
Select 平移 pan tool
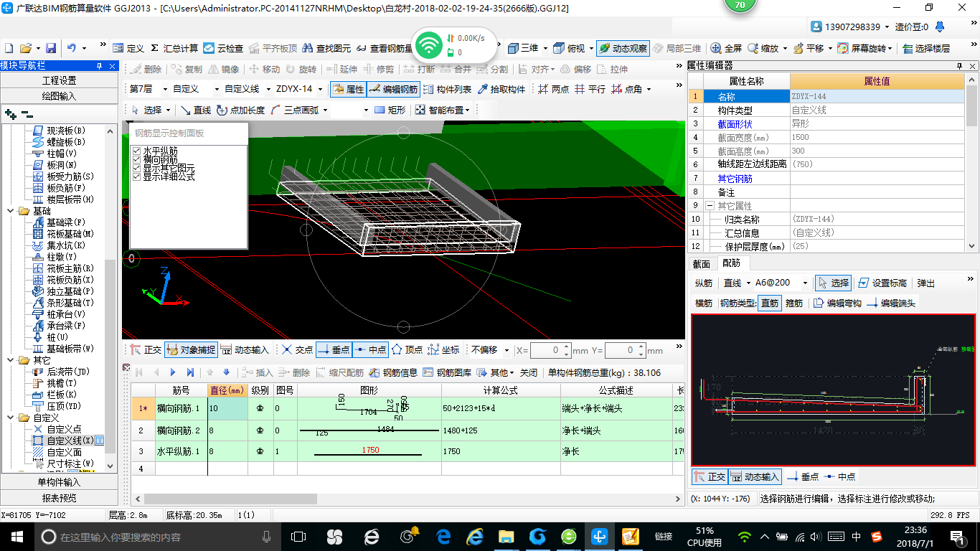[x=808, y=48]
